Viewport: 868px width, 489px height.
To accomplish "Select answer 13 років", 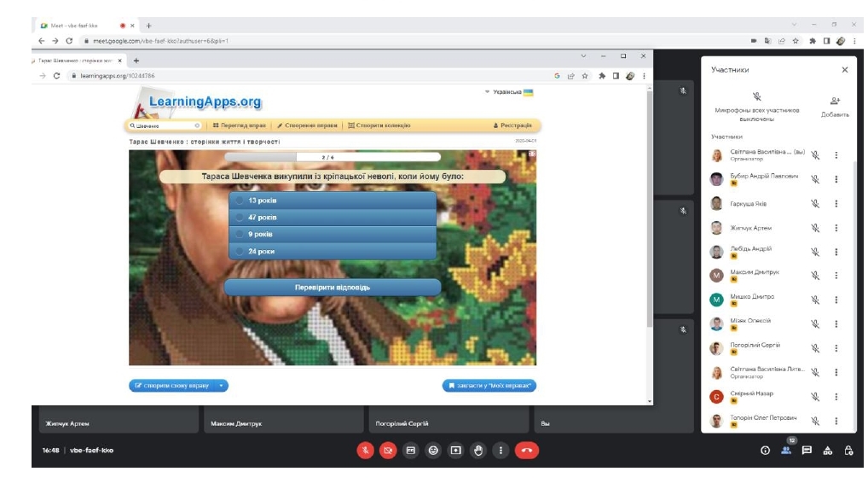I will [x=333, y=201].
